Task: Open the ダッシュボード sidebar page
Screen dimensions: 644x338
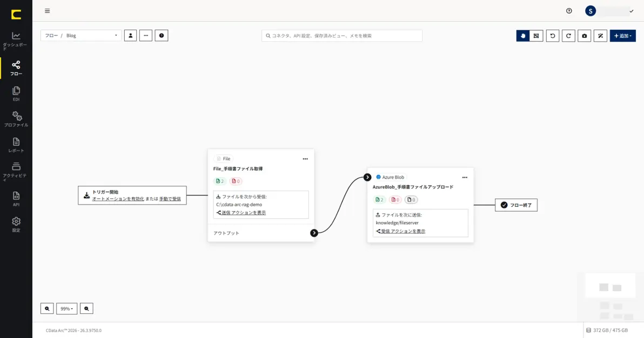Action: coord(16,41)
